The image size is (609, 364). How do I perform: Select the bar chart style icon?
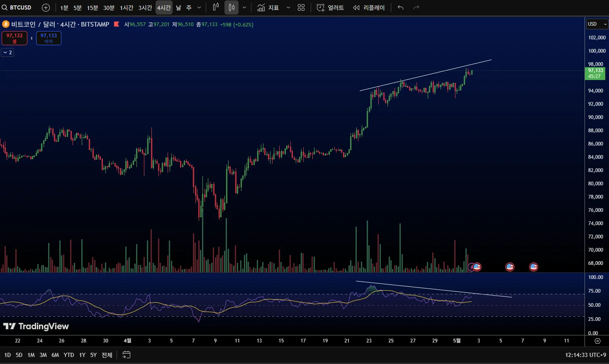pyautogui.click(x=216, y=7)
